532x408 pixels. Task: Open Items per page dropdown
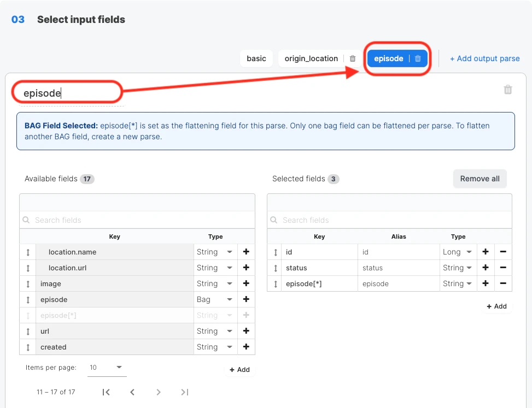107,368
